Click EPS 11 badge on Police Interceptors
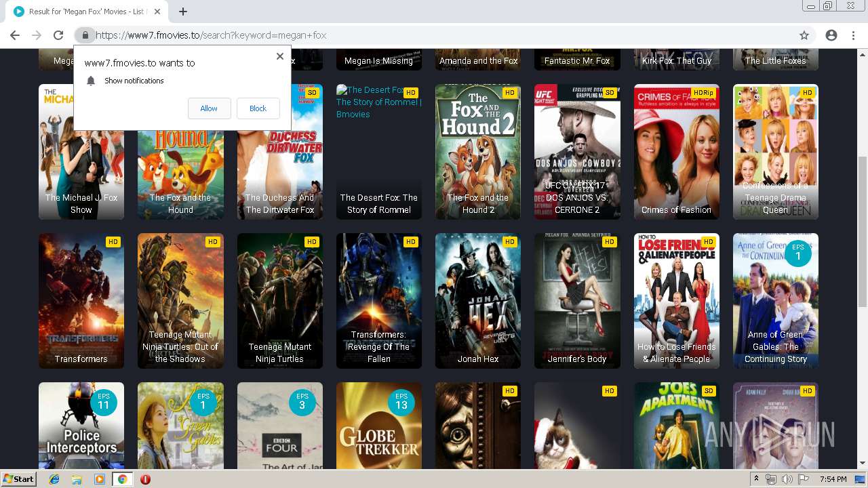Screen dimensions: 868x488 coord(103,402)
